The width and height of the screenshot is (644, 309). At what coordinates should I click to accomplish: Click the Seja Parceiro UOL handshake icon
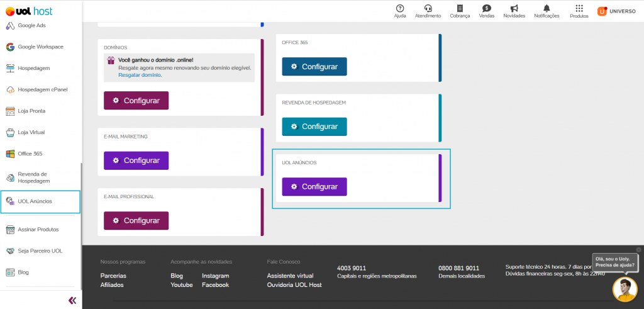pyautogui.click(x=10, y=250)
